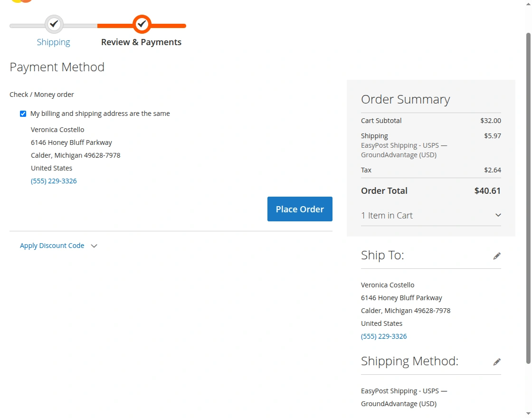
Task: Click billing address phone (555) 229-3326
Action: [54, 181]
